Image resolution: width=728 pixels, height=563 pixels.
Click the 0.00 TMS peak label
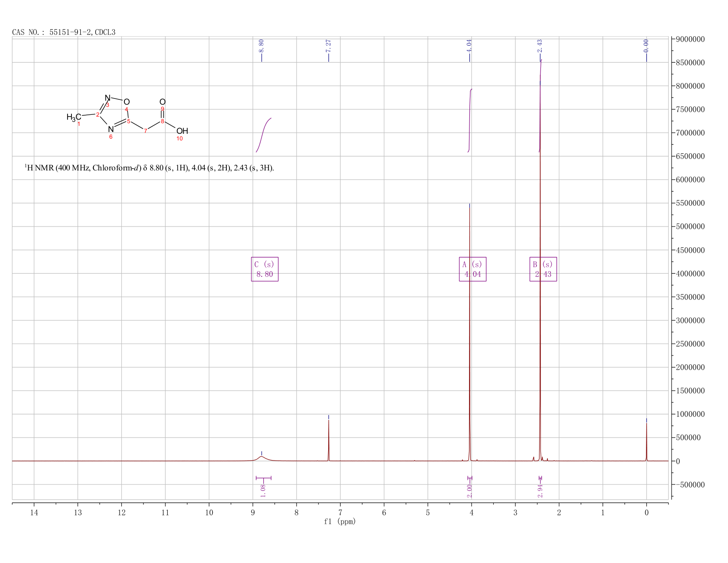[x=646, y=45]
